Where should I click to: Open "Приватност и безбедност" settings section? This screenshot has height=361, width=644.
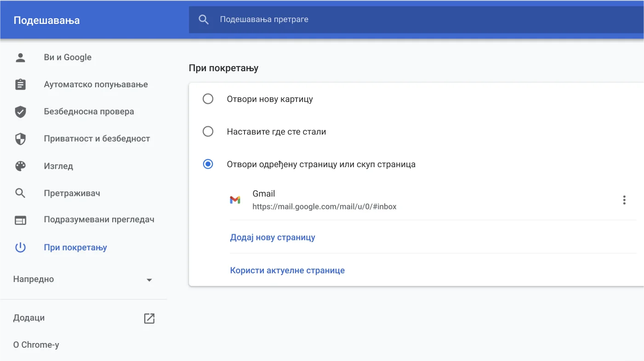[x=97, y=138]
